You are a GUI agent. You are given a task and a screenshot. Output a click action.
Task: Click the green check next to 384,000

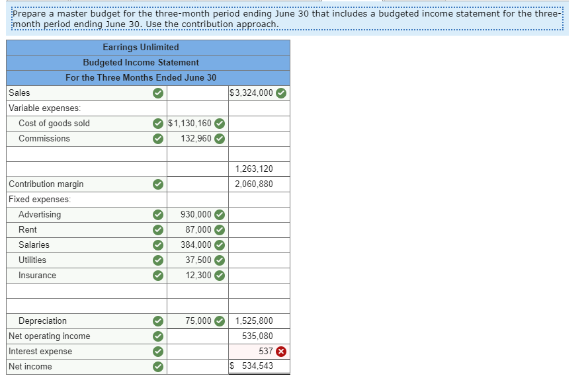(220, 245)
